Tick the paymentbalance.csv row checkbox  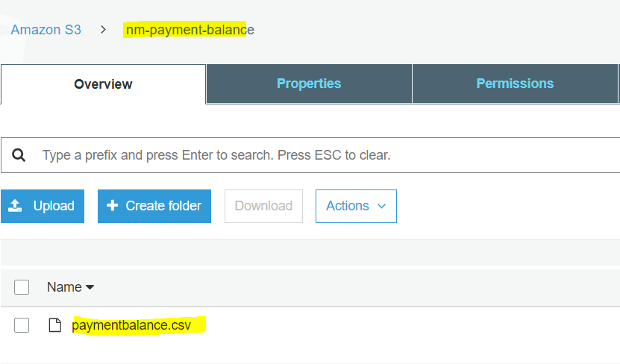[x=22, y=325]
